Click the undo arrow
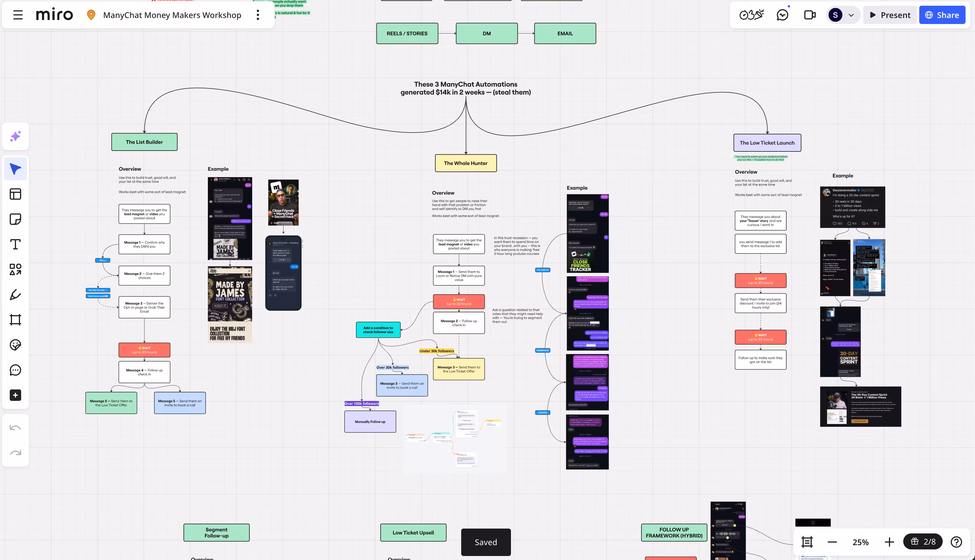This screenshot has height=560, width=975. [15, 428]
